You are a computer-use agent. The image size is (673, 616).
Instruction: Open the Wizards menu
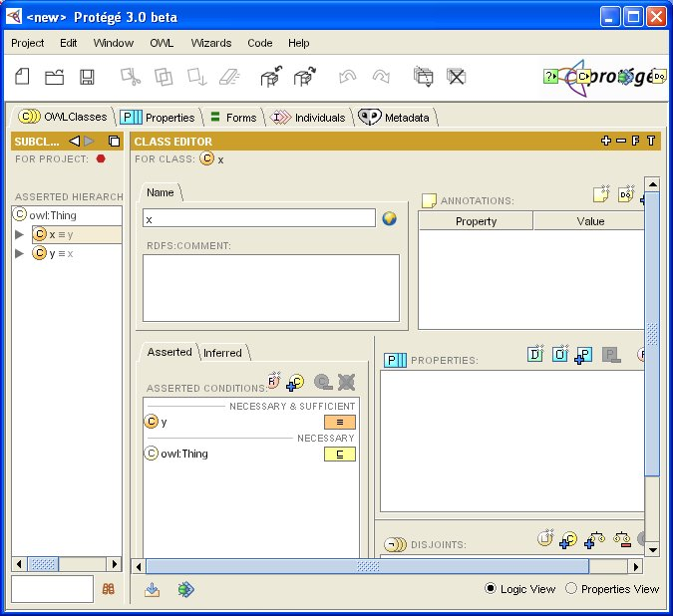click(x=211, y=43)
